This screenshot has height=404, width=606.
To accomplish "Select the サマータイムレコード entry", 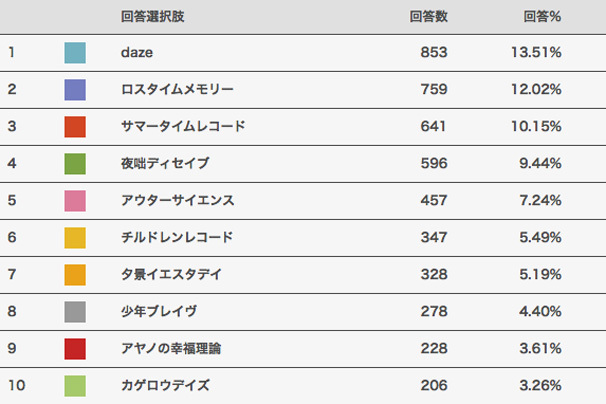I will (182, 127).
